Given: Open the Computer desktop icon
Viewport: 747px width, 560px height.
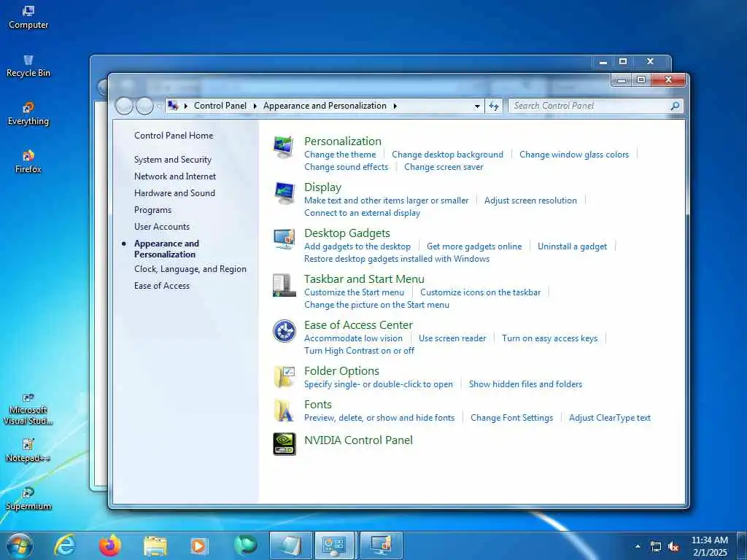Looking at the screenshot, I should (x=28, y=17).
